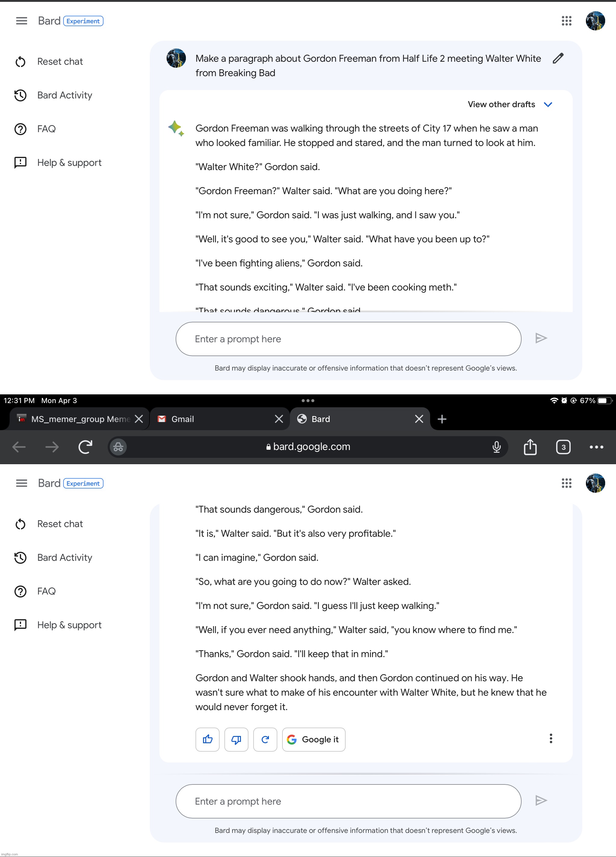Open the browser three-dot menu
This screenshot has width=616, height=857.
click(596, 447)
